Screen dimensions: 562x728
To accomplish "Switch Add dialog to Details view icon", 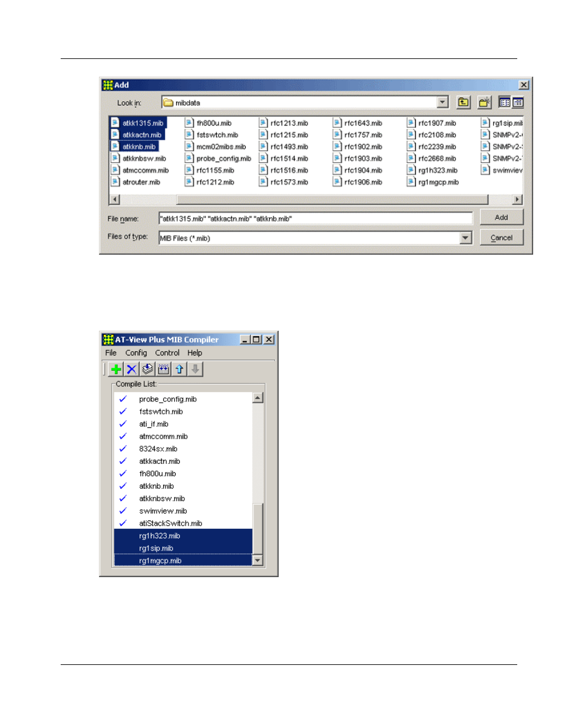I will (x=518, y=103).
